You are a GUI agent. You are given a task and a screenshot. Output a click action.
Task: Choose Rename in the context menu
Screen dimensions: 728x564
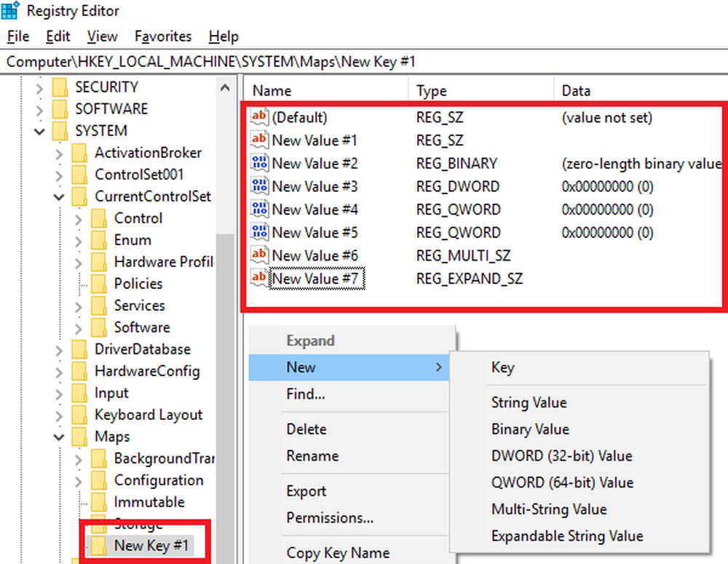tap(349, 456)
